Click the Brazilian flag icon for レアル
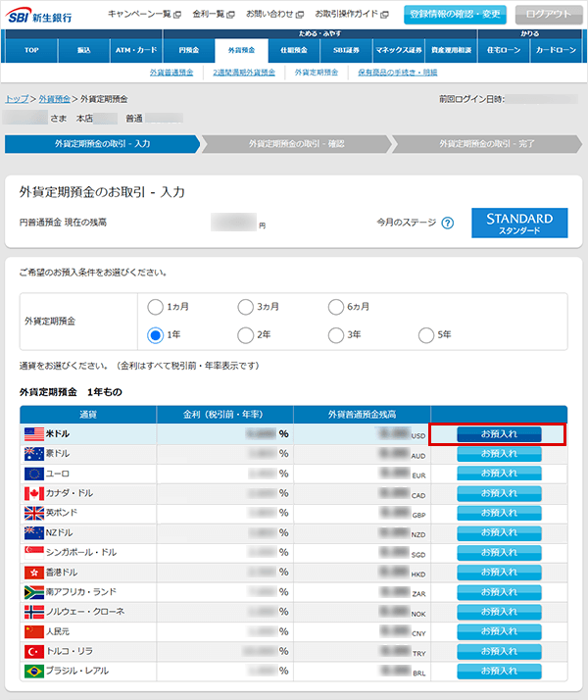This screenshot has height=700, width=588. coord(34,672)
